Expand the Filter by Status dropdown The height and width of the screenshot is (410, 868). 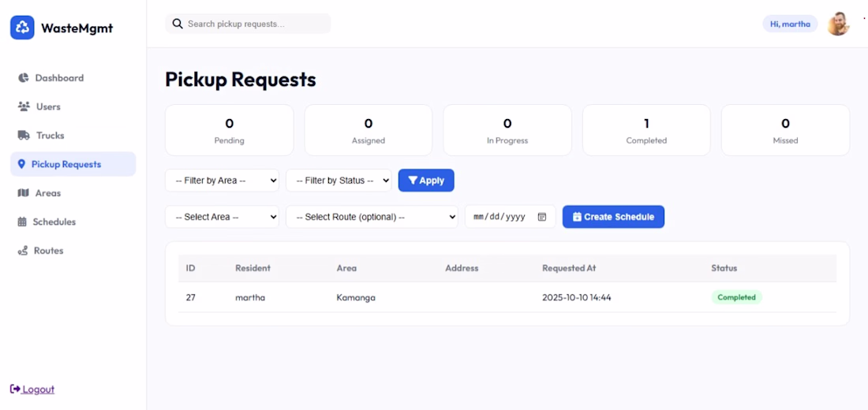(x=339, y=181)
